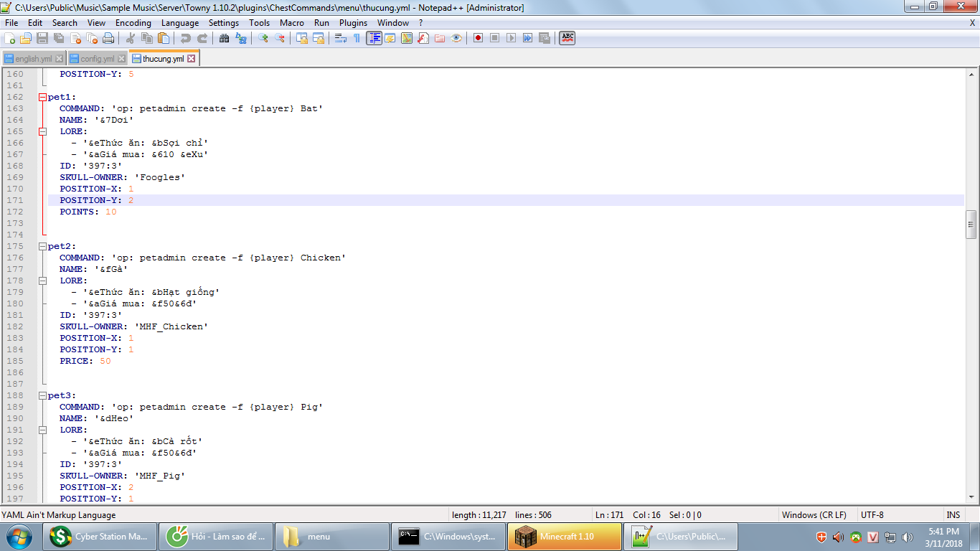The width and height of the screenshot is (980, 551).
Task: Run macro multiple times icon
Action: tap(527, 38)
